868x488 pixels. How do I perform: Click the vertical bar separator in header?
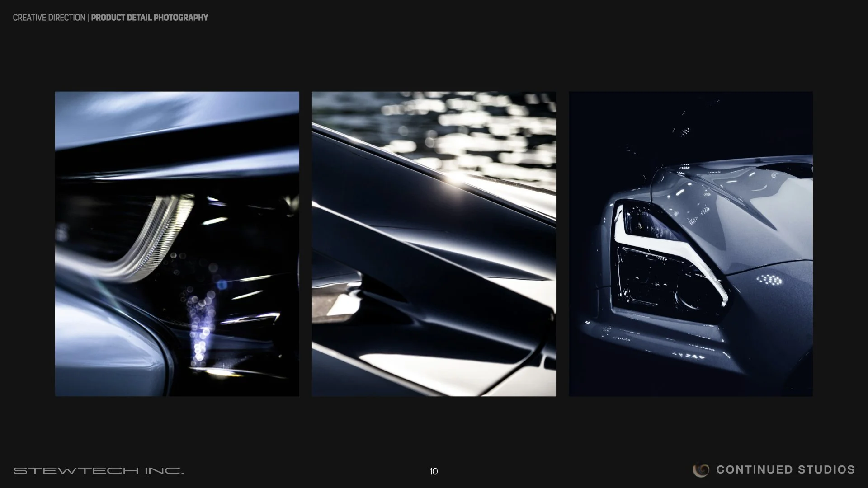click(x=88, y=18)
